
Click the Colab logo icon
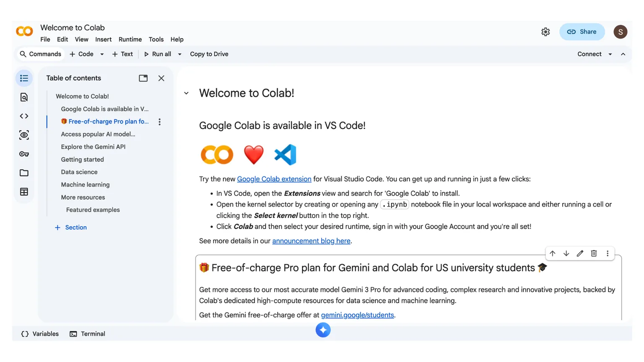(x=24, y=31)
